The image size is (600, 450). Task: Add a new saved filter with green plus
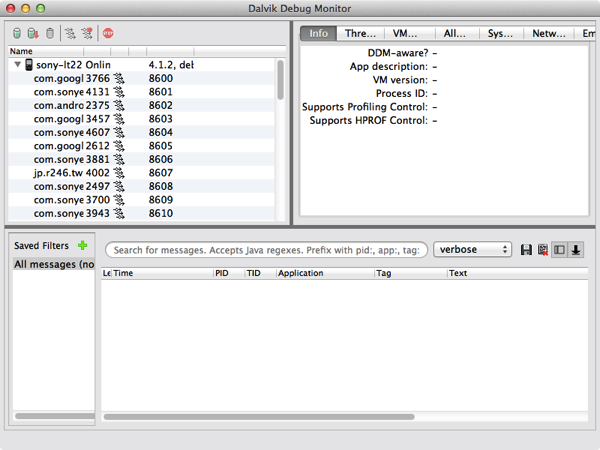tap(83, 245)
